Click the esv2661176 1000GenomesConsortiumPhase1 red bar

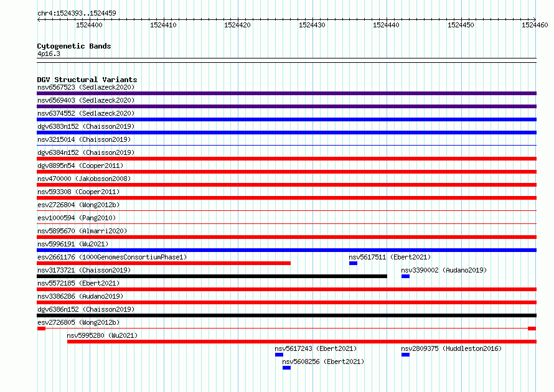coord(164,263)
